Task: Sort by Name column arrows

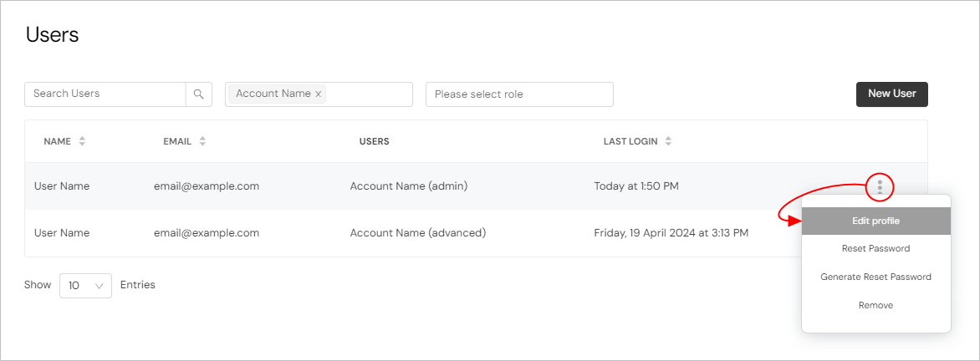Action: pyautogui.click(x=82, y=142)
